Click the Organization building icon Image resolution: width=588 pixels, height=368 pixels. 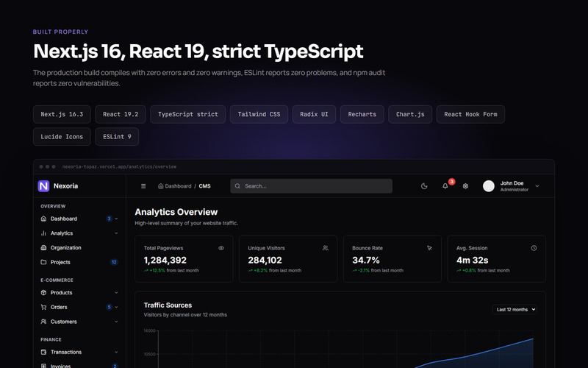(x=43, y=247)
